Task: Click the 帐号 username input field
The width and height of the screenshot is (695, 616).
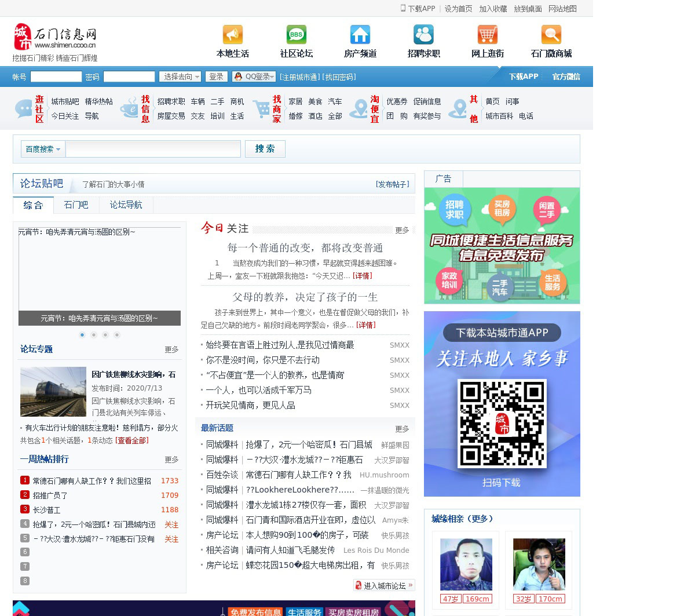Action: click(56, 76)
